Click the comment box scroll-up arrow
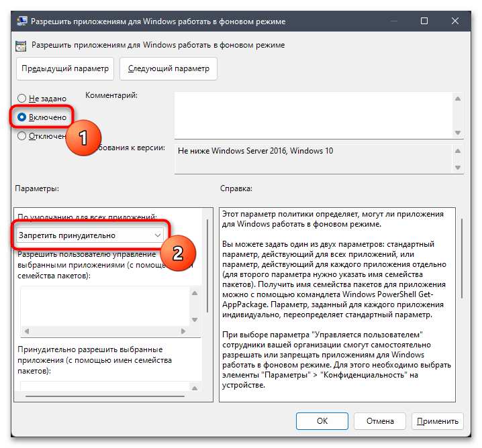482x448 pixels. pyautogui.click(x=458, y=98)
